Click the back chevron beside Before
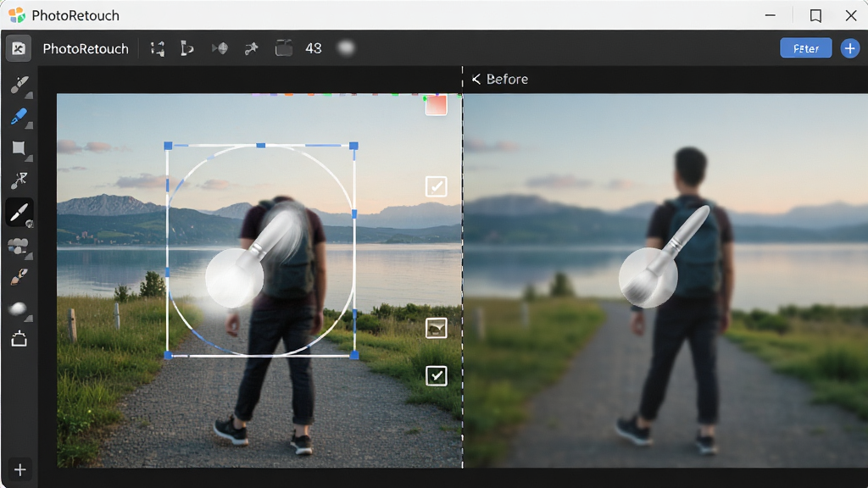 click(x=476, y=79)
